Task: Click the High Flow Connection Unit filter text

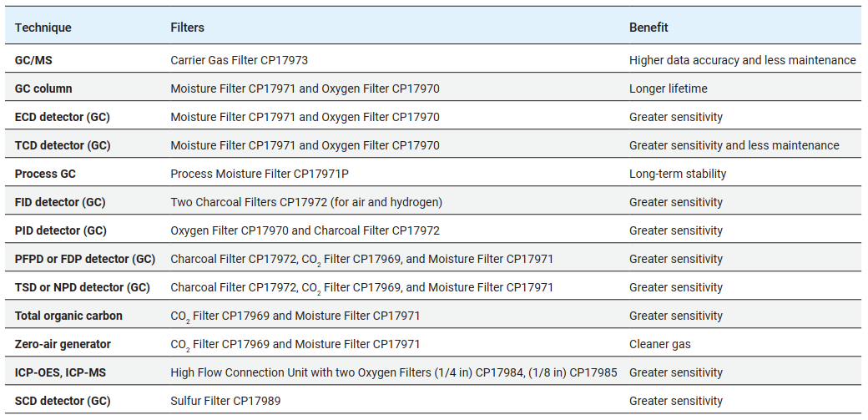Action: tap(393, 372)
